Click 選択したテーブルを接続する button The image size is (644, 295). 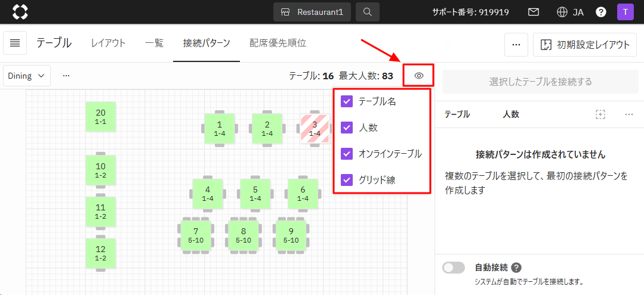tap(540, 82)
